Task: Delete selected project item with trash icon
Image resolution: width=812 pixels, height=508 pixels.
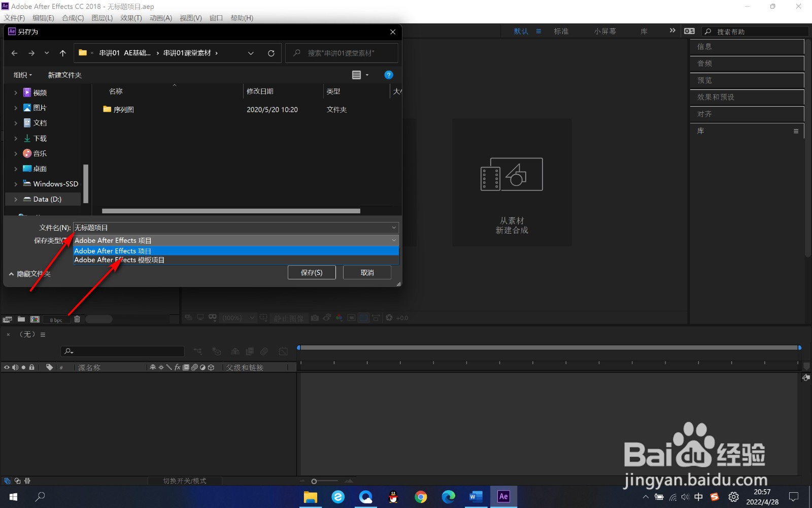Action: pyautogui.click(x=77, y=319)
